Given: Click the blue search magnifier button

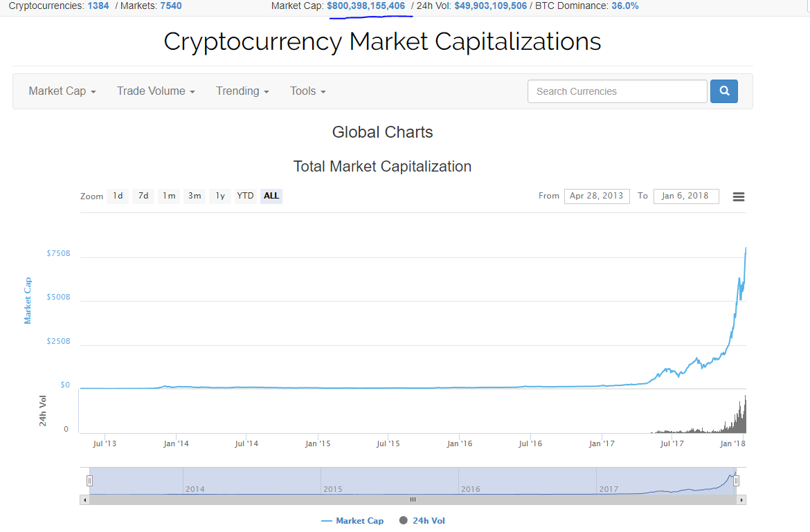Looking at the screenshot, I should 723,91.
